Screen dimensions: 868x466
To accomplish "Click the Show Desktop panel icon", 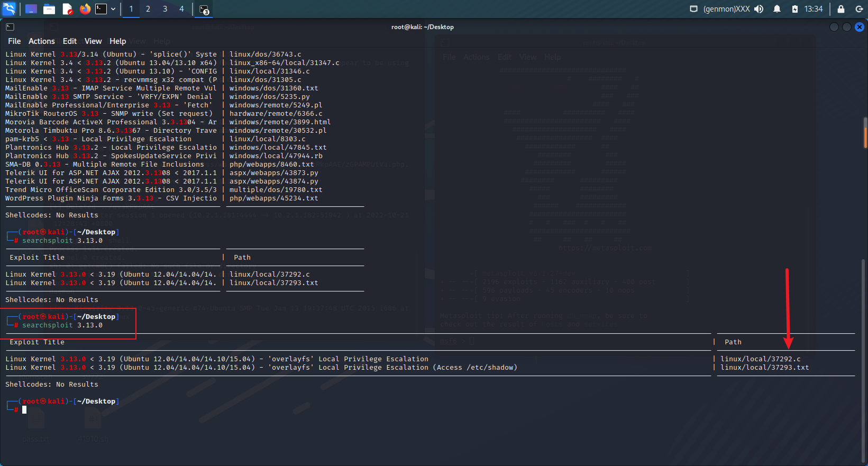I will (31, 9).
